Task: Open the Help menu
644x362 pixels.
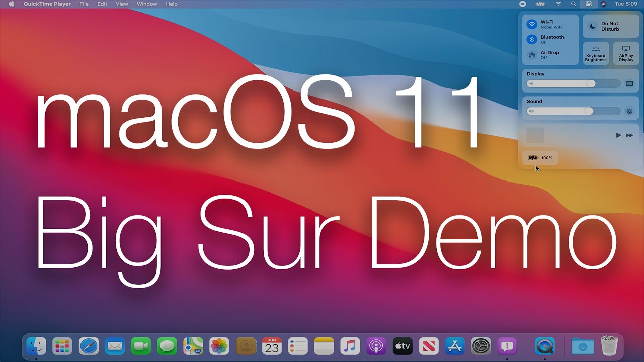Action: 172,4
